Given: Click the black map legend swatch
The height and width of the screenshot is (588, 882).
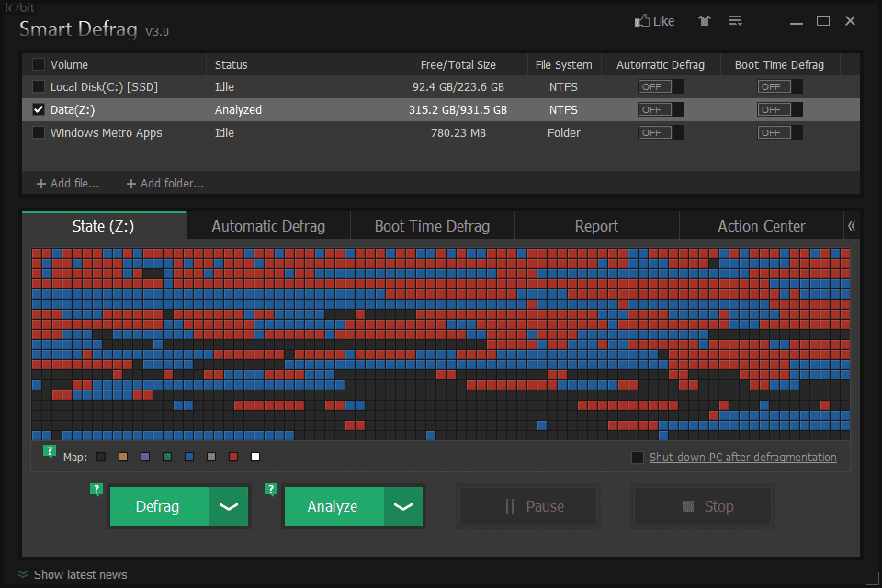Looking at the screenshot, I should (101, 457).
